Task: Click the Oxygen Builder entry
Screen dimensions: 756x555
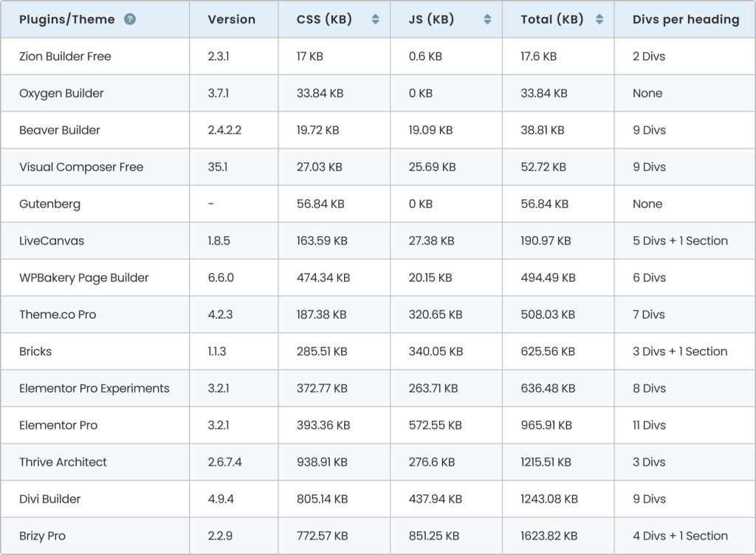Action: coord(61,93)
